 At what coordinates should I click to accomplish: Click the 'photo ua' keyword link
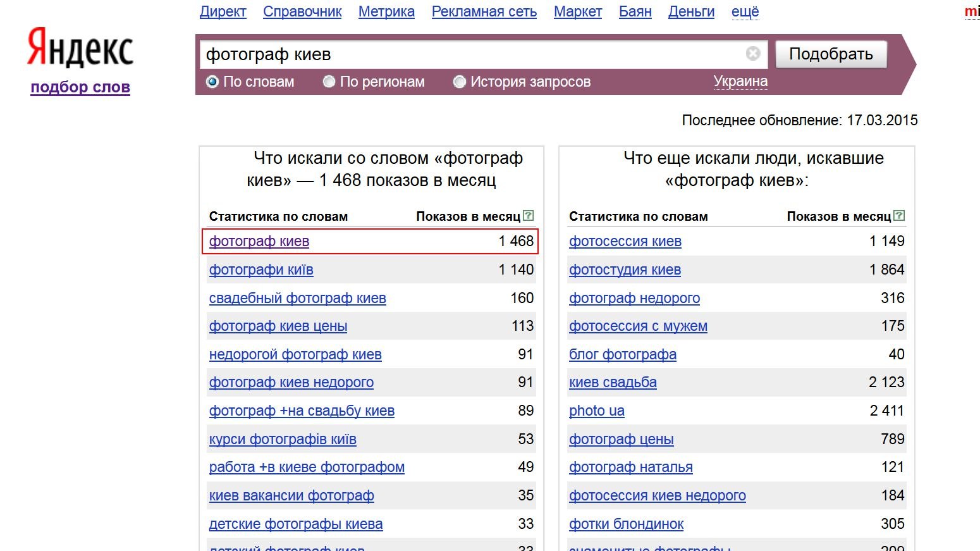(x=596, y=411)
